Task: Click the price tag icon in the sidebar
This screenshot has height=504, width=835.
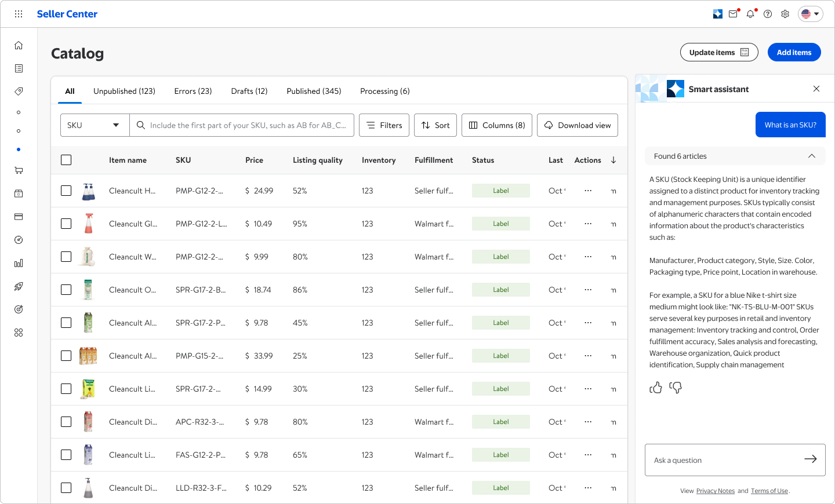Action: (19, 92)
